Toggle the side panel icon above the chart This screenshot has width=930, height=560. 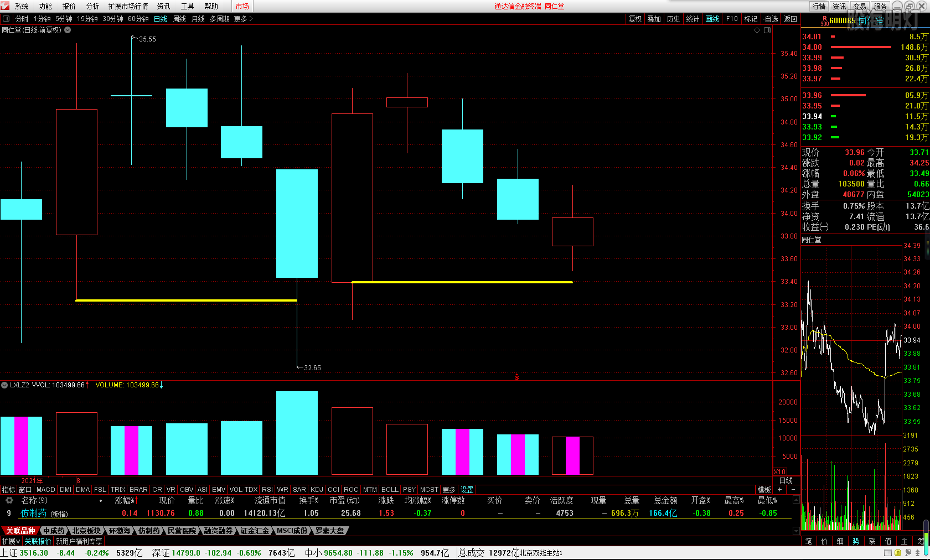pos(767,30)
